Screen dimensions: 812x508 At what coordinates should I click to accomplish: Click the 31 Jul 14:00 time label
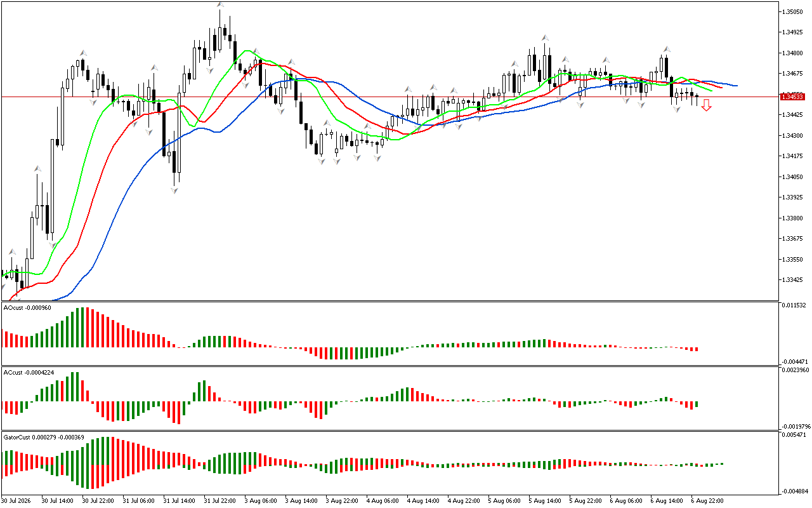tap(180, 500)
